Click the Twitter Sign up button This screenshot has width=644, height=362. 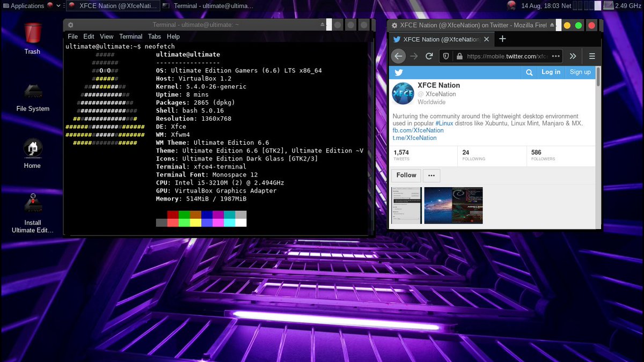click(580, 72)
